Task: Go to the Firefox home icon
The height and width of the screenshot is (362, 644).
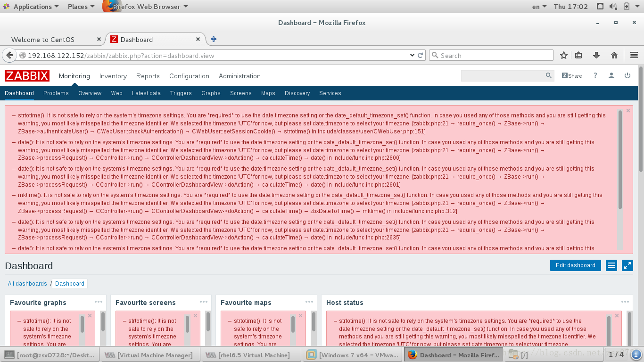Action: [614, 55]
